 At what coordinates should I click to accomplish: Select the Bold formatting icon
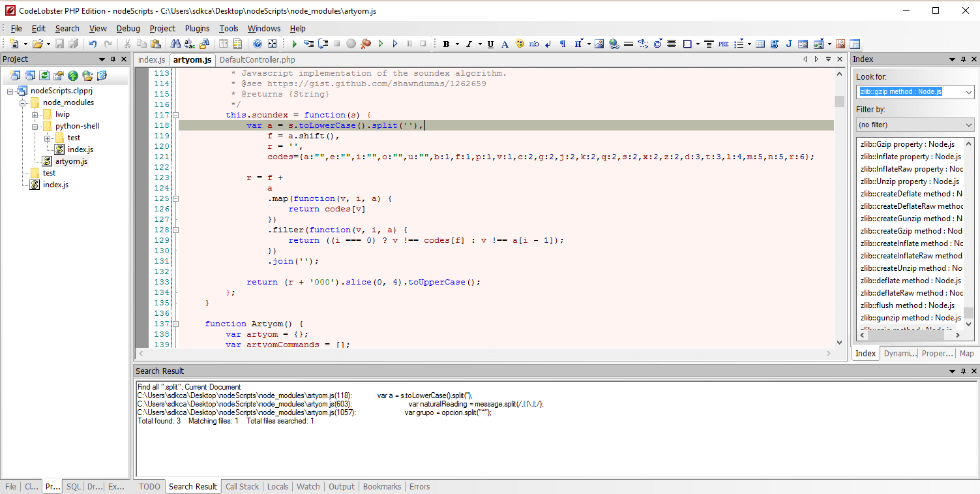pyautogui.click(x=447, y=44)
